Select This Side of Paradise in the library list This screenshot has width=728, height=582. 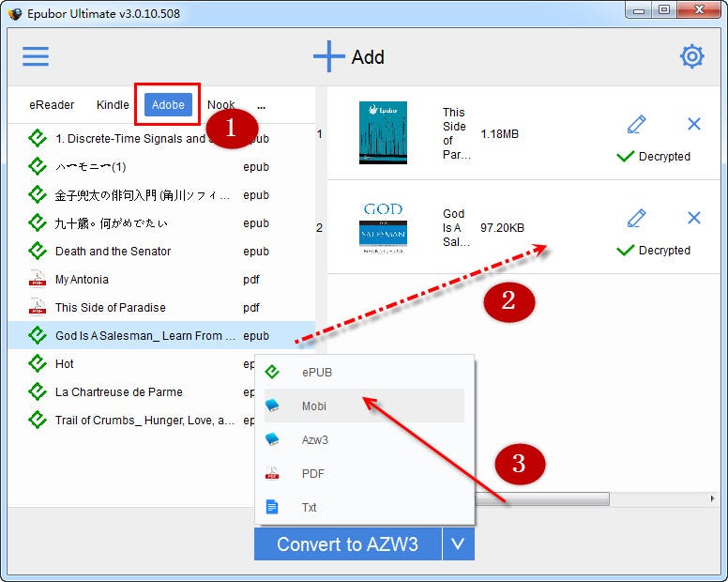point(161,307)
